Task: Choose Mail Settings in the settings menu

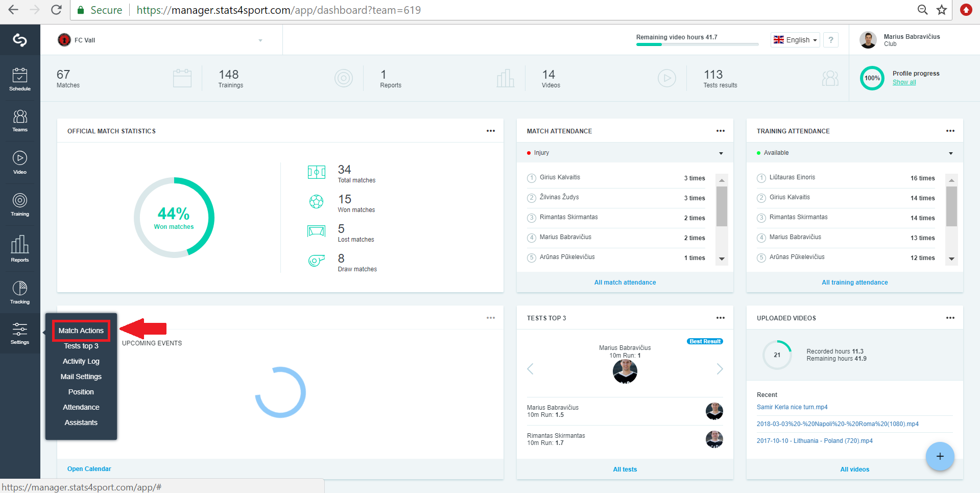Action: click(81, 377)
